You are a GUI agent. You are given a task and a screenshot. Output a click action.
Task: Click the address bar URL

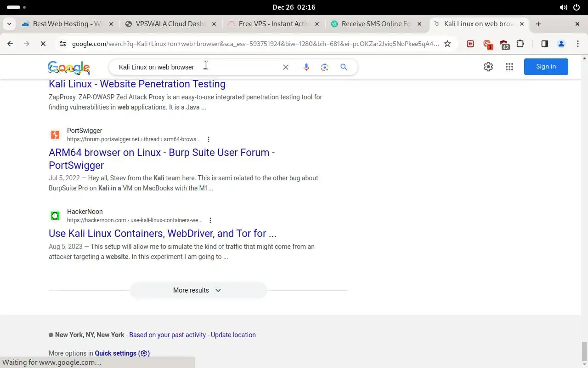255,44
